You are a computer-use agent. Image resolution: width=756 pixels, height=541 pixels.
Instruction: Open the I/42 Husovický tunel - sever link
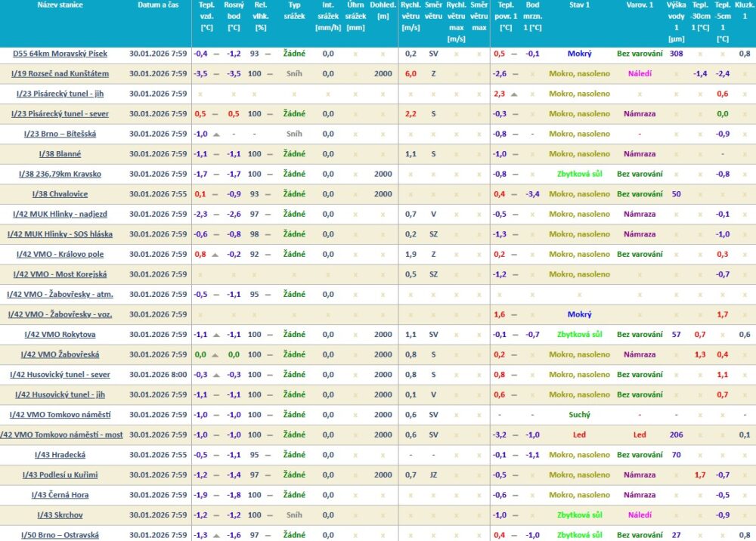60,375
